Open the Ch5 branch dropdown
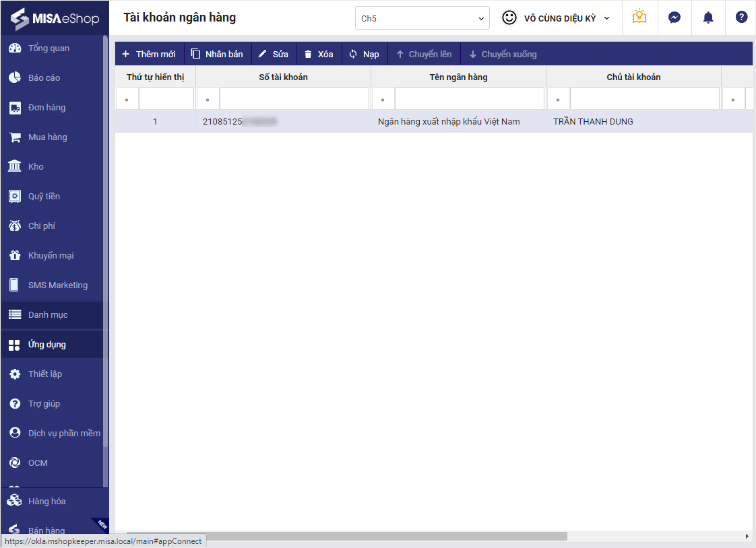Image resolution: width=756 pixels, height=548 pixels. pos(422,18)
